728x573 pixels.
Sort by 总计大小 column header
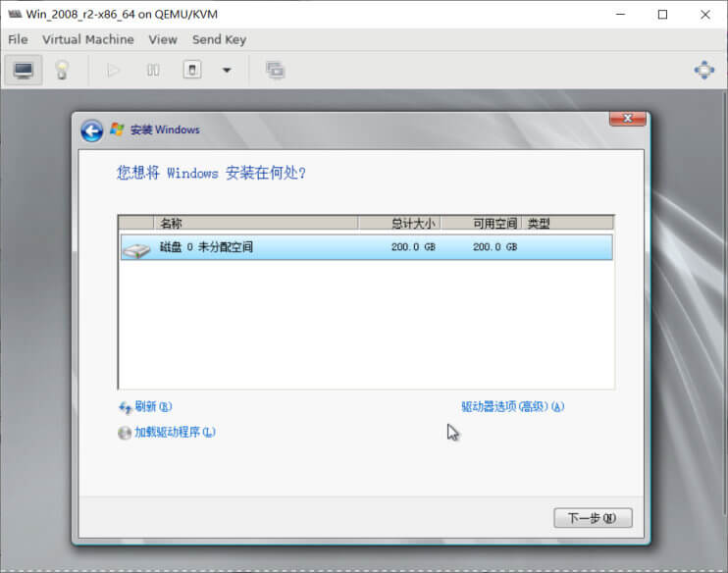click(x=399, y=224)
